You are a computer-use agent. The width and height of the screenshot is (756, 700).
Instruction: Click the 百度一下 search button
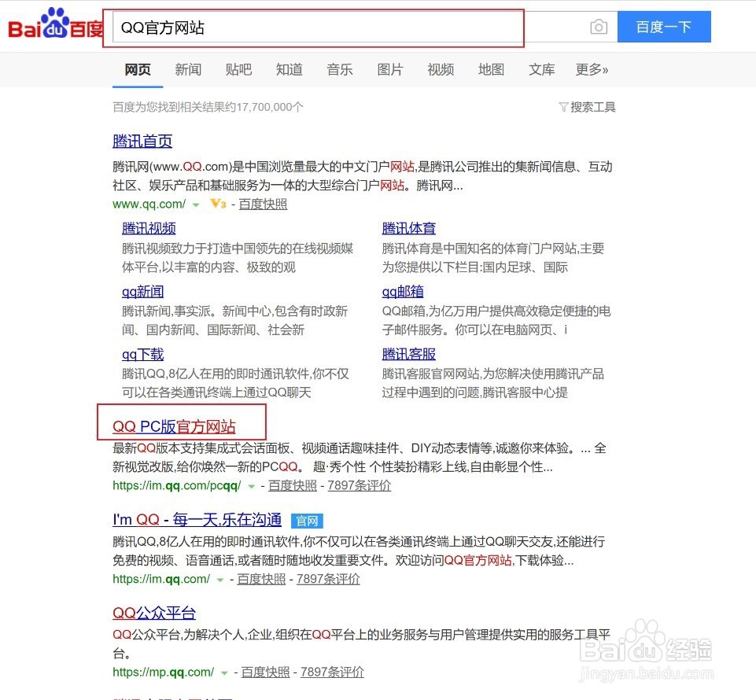pyautogui.click(x=664, y=27)
